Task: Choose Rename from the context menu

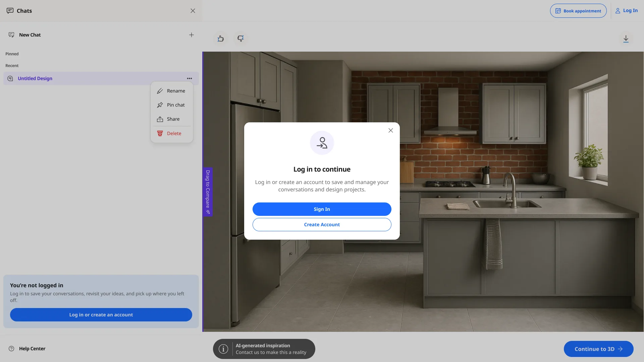Action: [x=171, y=91]
